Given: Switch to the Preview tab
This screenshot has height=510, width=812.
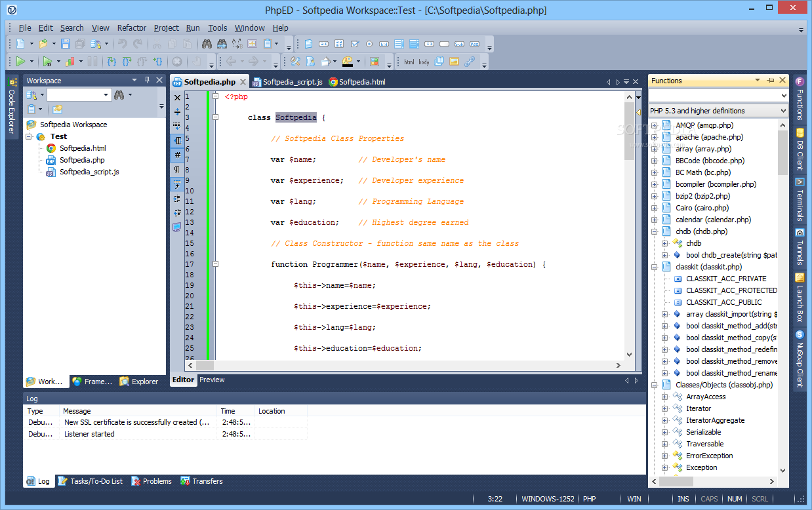Looking at the screenshot, I should (212, 380).
